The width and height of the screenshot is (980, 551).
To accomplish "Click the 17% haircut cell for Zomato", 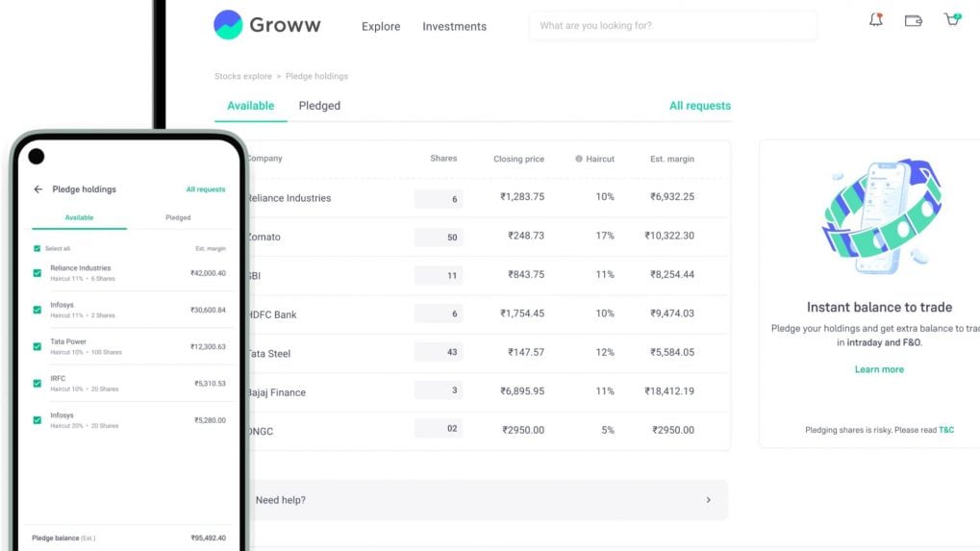I will 604,236.
